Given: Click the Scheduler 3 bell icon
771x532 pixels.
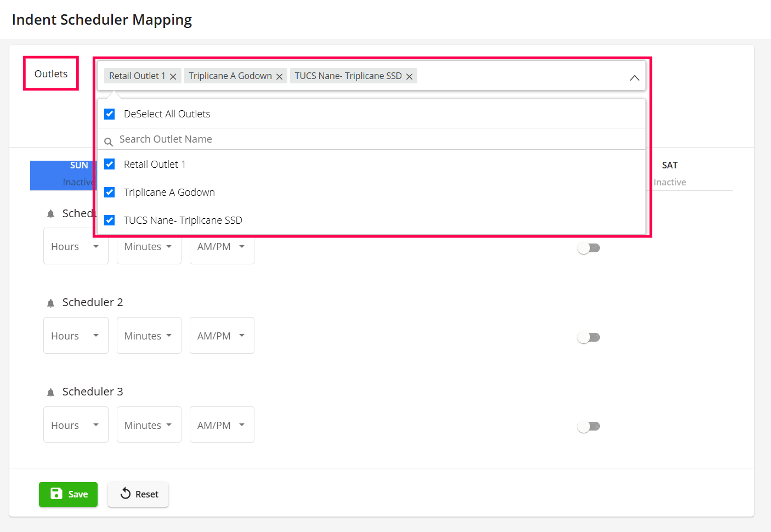Looking at the screenshot, I should pyautogui.click(x=50, y=393).
